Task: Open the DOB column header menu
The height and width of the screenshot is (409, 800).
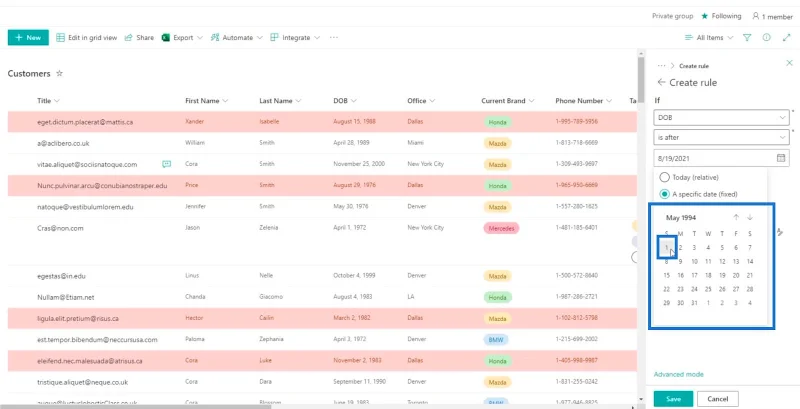Action: pos(345,100)
